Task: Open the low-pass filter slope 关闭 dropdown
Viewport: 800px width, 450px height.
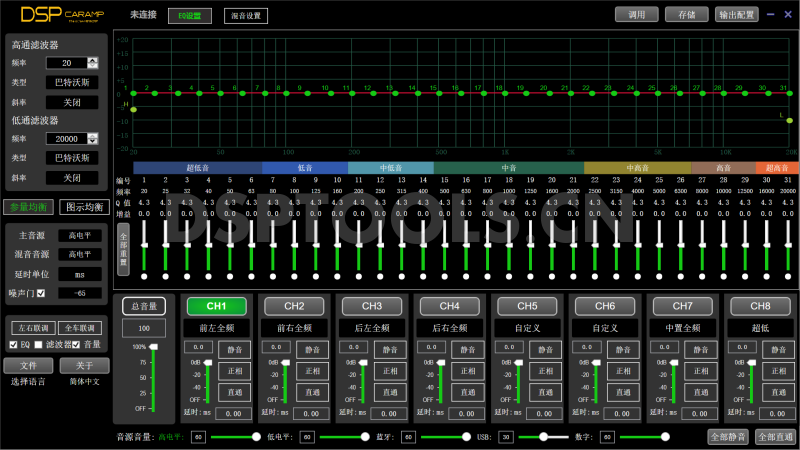Action: (72, 177)
